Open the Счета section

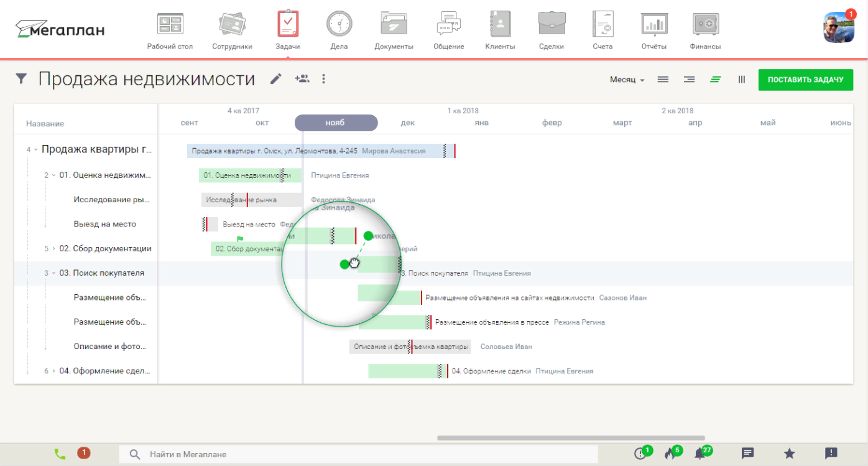[603, 30]
